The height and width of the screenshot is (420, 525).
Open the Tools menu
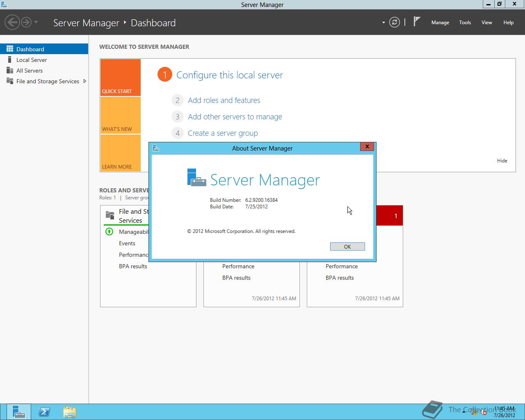(x=465, y=23)
